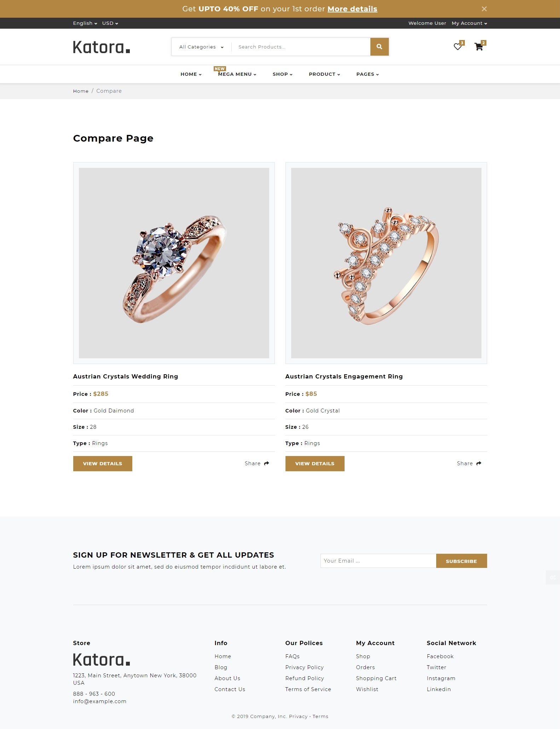Viewport: 560px width, 729px height.
Task: Click the search magnifier button
Action: (x=379, y=47)
